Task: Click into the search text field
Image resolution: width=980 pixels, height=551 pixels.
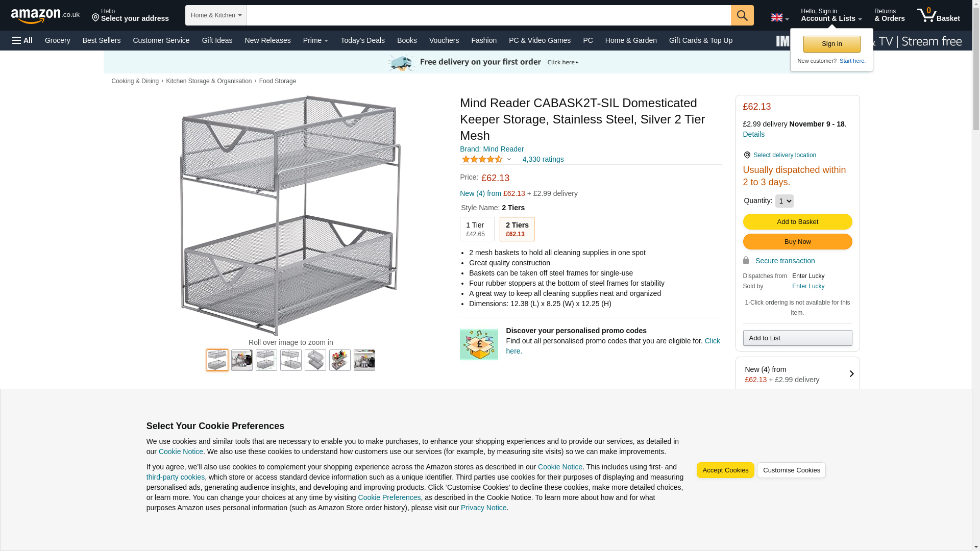Action: pyautogui.click(x=488, y=15)
